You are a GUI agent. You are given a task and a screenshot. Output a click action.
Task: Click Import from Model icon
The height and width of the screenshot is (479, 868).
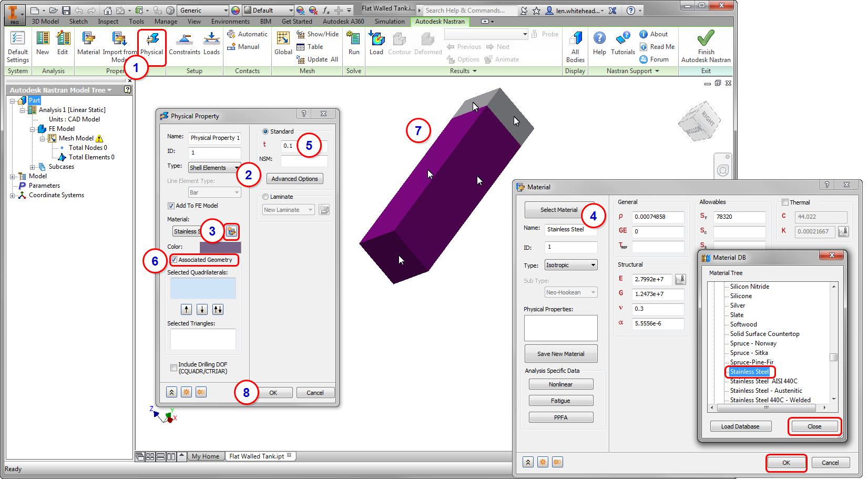click(x=119, y=39)
